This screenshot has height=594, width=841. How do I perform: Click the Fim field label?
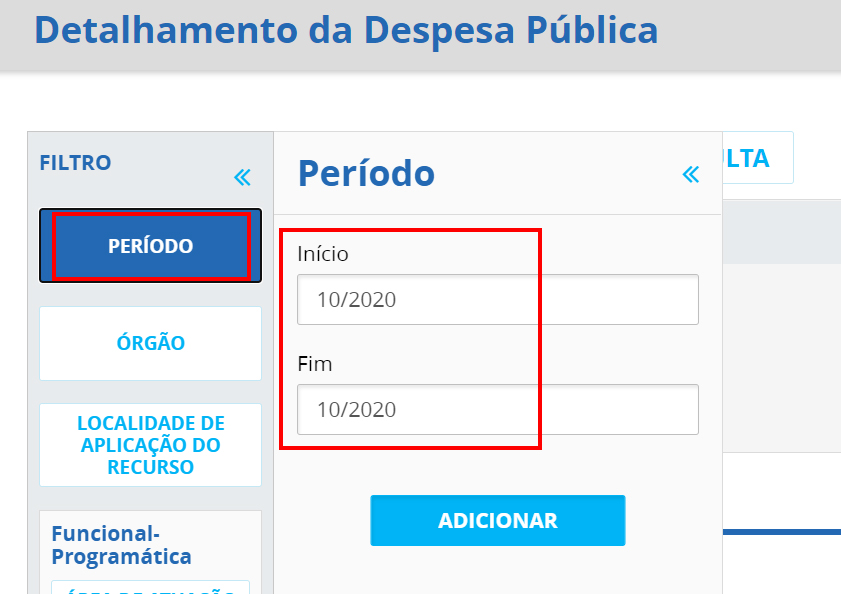pyautogui.click(x=315, y=364)
